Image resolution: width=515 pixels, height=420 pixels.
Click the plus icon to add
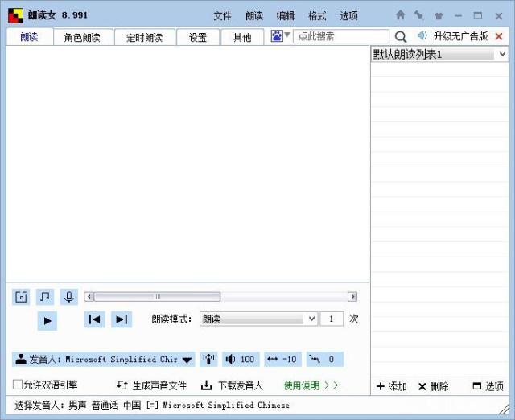[381, 386]
